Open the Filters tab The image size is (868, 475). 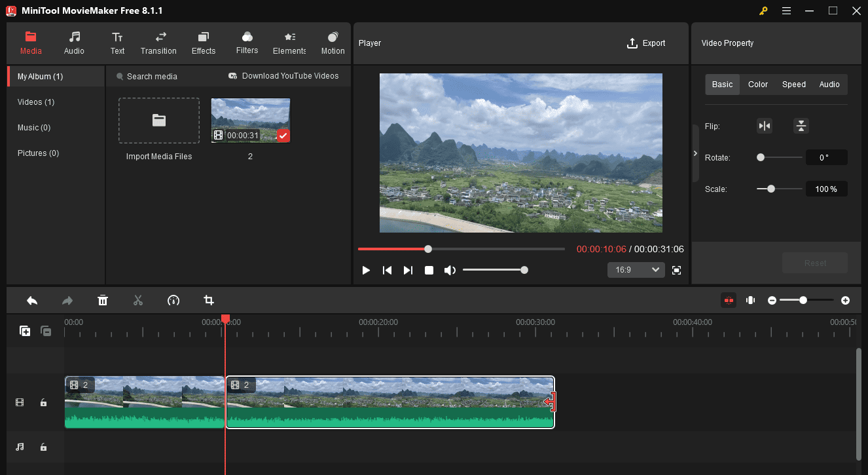pos(247,43)
